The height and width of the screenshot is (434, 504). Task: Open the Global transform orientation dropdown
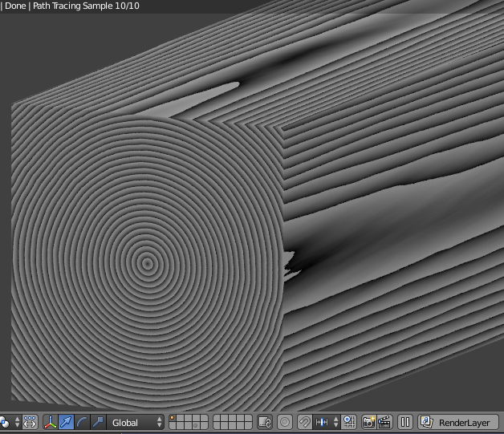(x=136, y=422)
